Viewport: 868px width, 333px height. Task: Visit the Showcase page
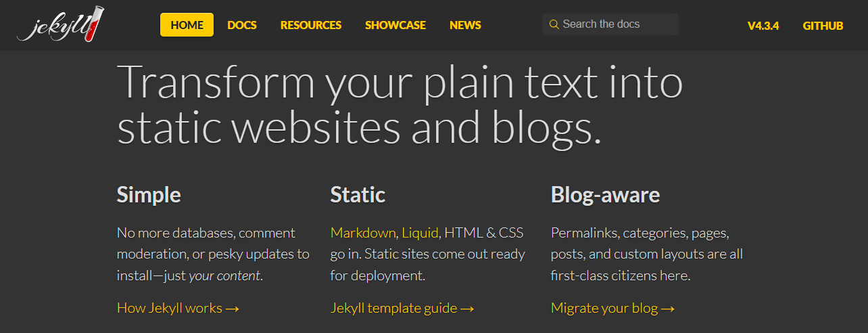point(395,25)
